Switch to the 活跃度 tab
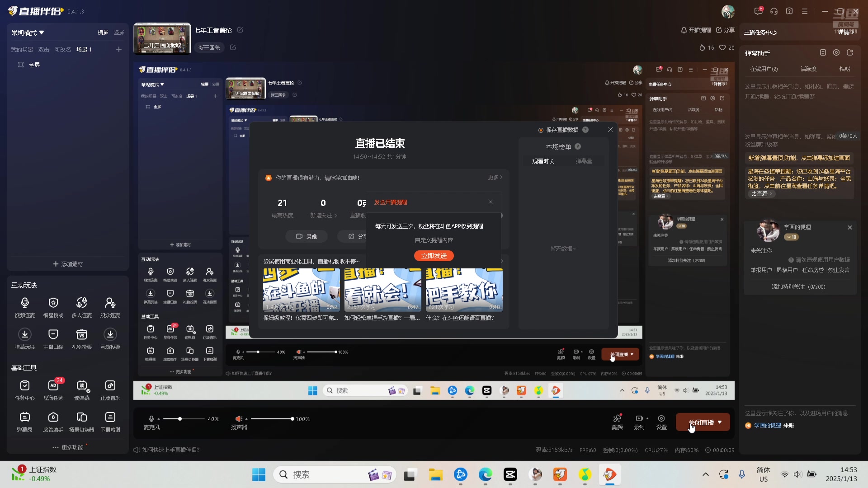This screenshot has height=488, width=868. tap(808, 69)
